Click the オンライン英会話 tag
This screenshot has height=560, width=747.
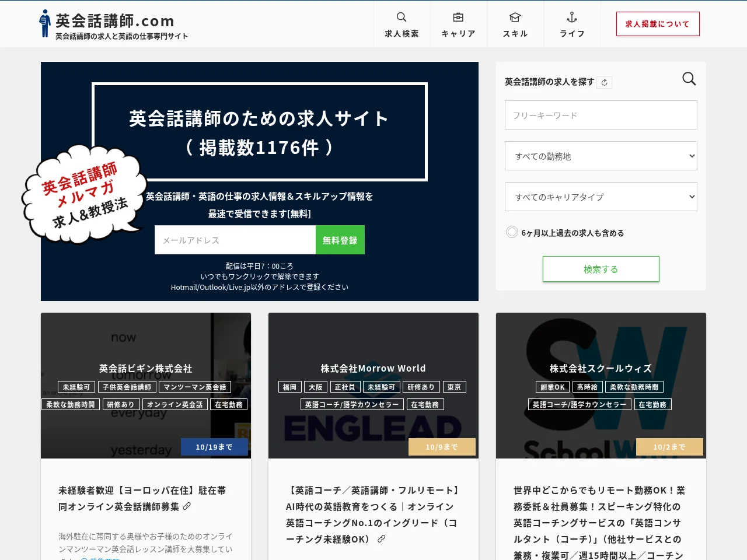175,404
